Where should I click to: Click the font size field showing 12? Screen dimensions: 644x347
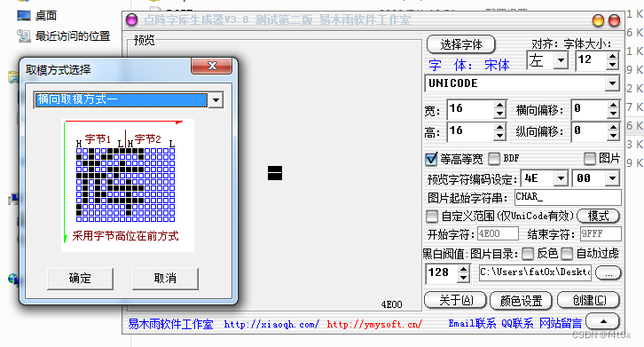click(x=591, y=60)
